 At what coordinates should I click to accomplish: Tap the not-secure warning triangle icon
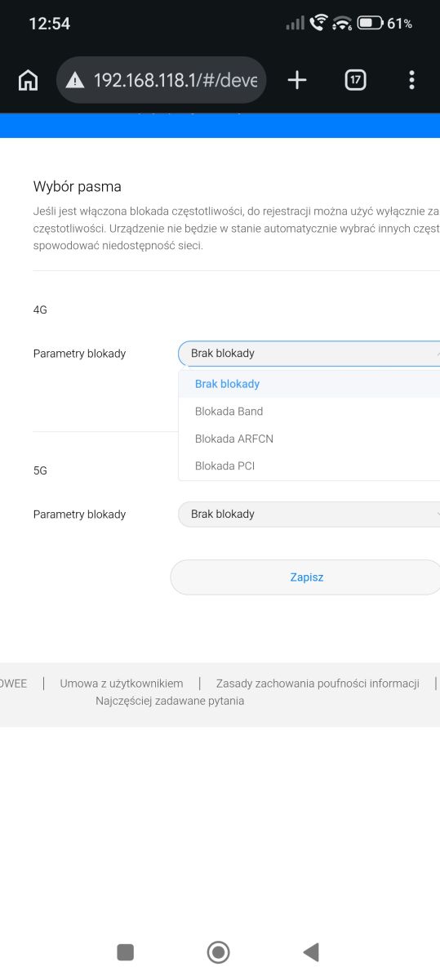click(x=76, y=80)
